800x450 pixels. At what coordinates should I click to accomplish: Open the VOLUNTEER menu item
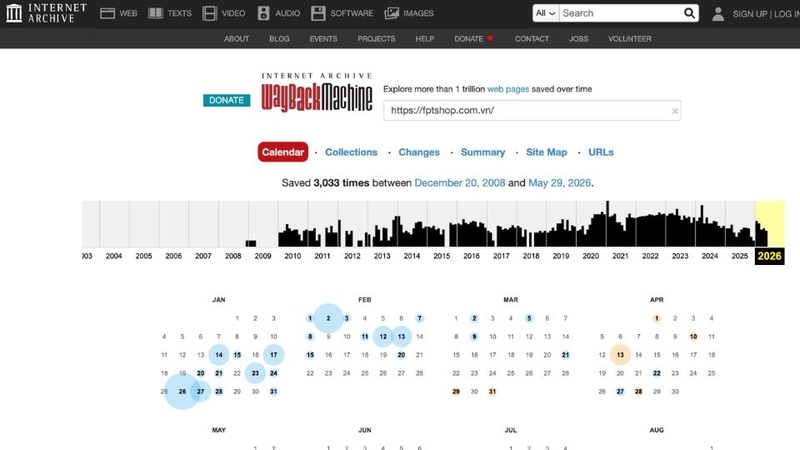pos(630,39)
